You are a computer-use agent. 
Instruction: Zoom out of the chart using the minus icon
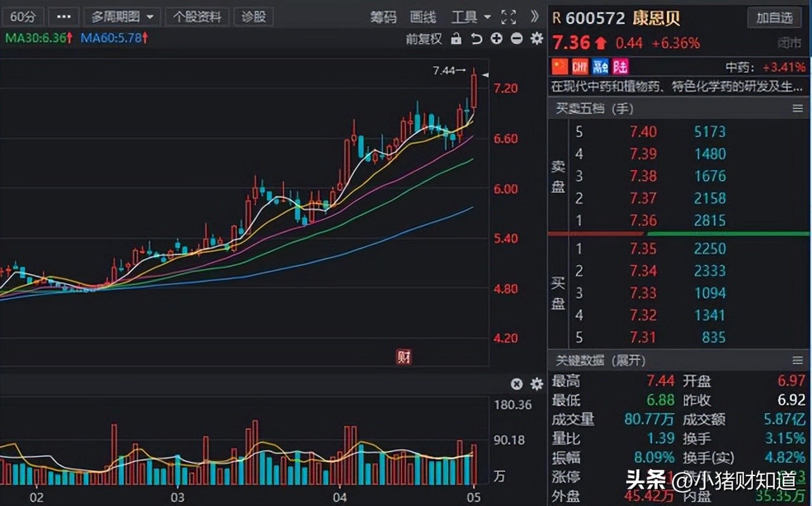tap(516, 39)
